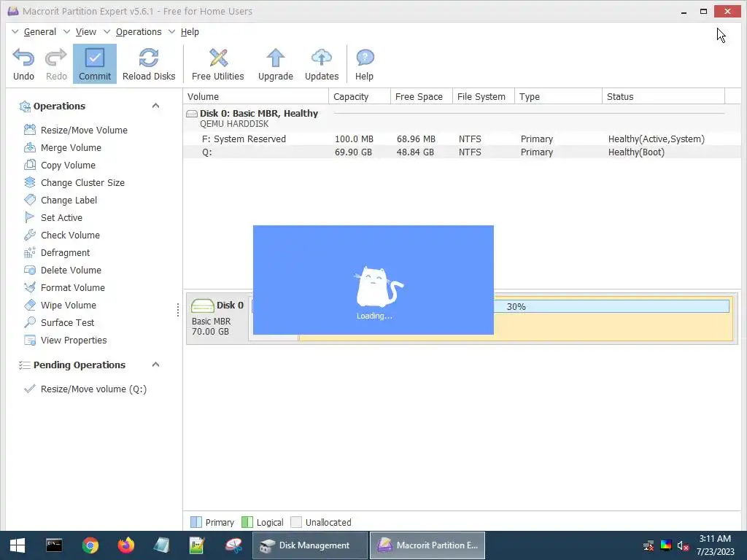The width and height of the screenshot is (747, 560).
Task: Sort by the Capacity column header
Action: coord(360,97)
